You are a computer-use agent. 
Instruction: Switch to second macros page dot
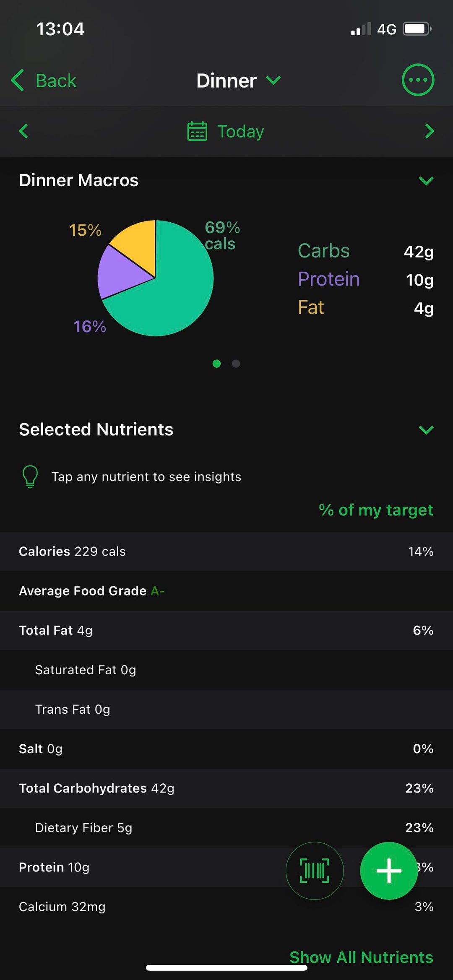pyautogui.click(x=236, y=364)
